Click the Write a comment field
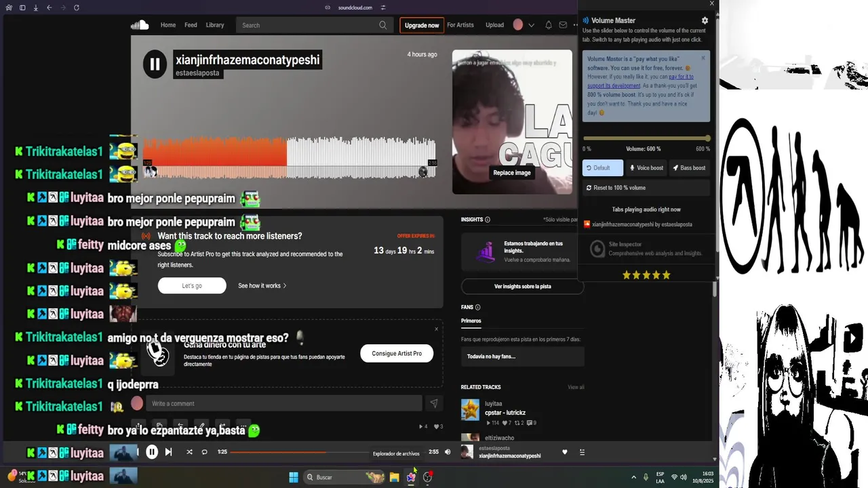The width and height of the screenshot is (868, 488). coord(283,403)
